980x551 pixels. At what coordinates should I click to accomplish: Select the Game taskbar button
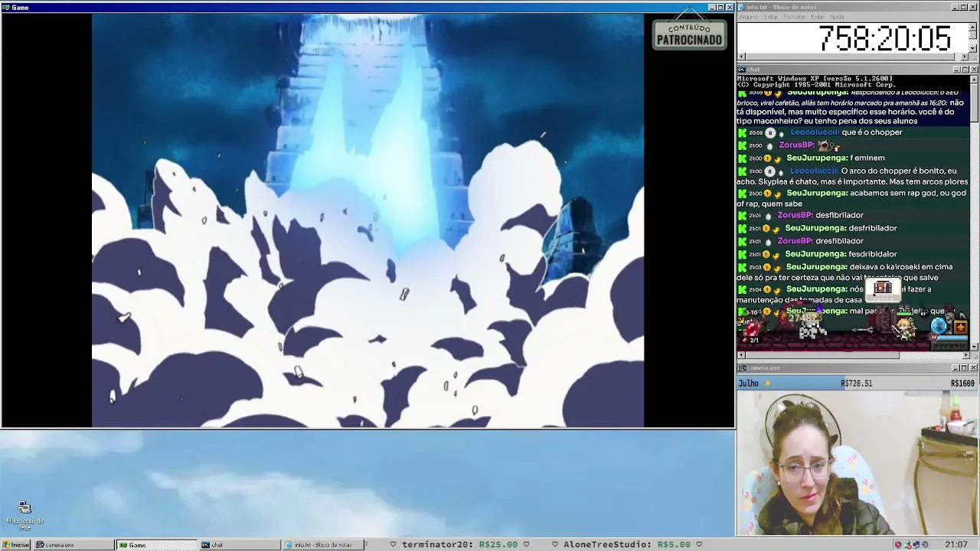pyautogui.click(x=157, y=545)
